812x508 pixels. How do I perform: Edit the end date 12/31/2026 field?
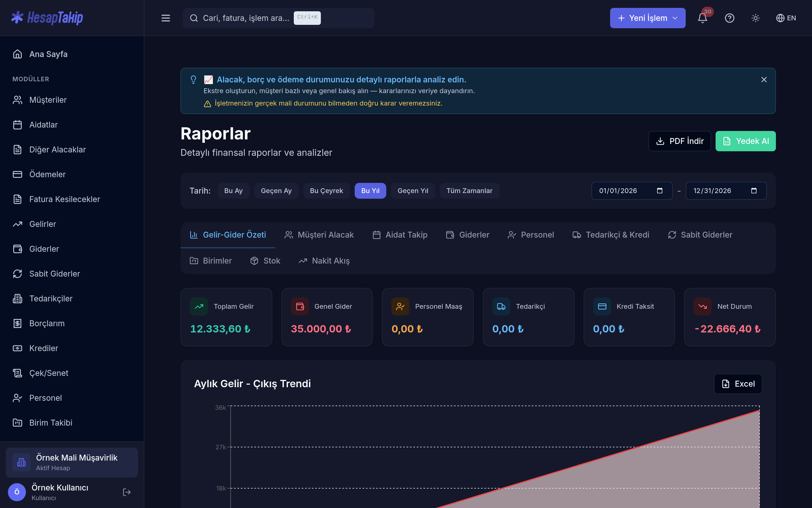point(726,191)
